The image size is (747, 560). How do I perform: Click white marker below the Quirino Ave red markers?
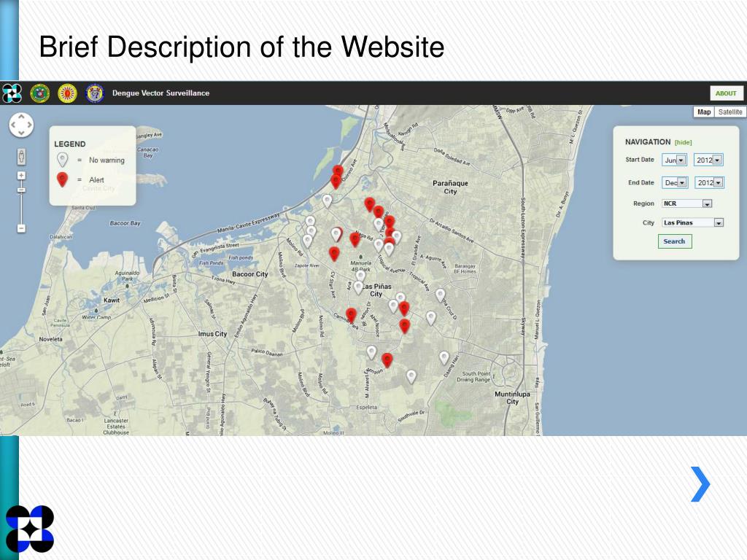[327, 201]
